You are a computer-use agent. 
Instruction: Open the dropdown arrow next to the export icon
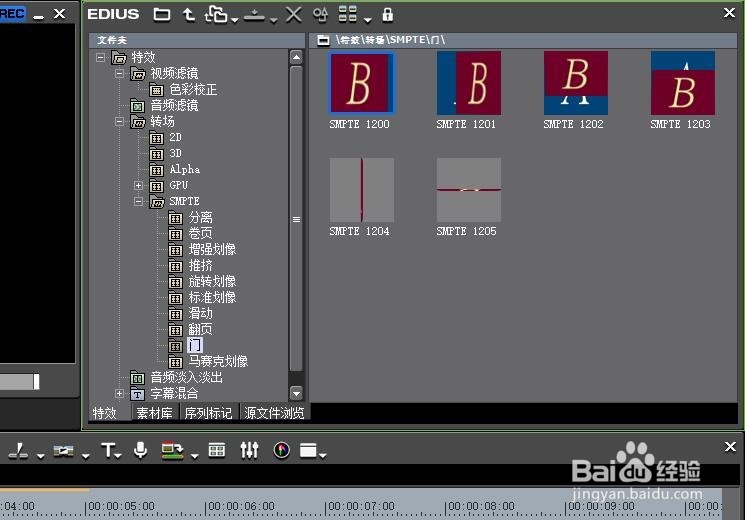click(195, 456)
